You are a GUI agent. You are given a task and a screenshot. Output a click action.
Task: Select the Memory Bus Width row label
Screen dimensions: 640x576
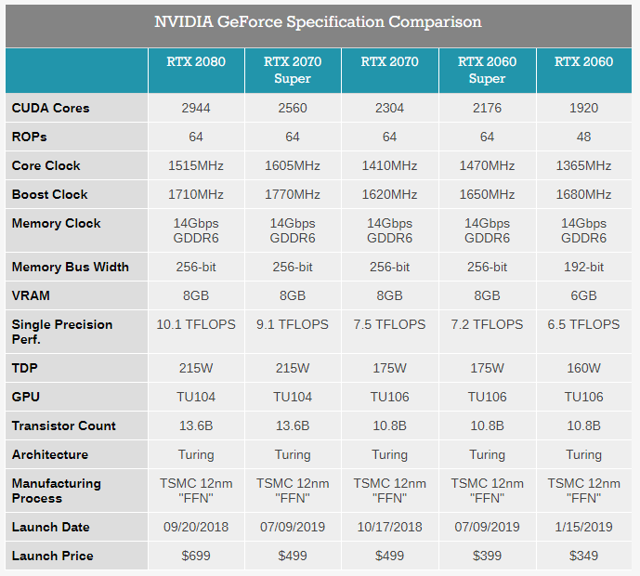[x=68, y=268]
